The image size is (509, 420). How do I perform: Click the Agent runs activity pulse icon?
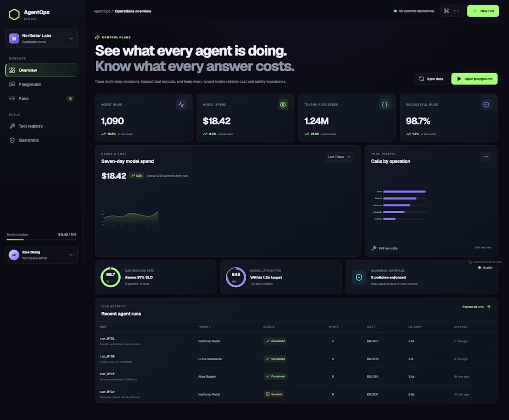click(181, 105)
